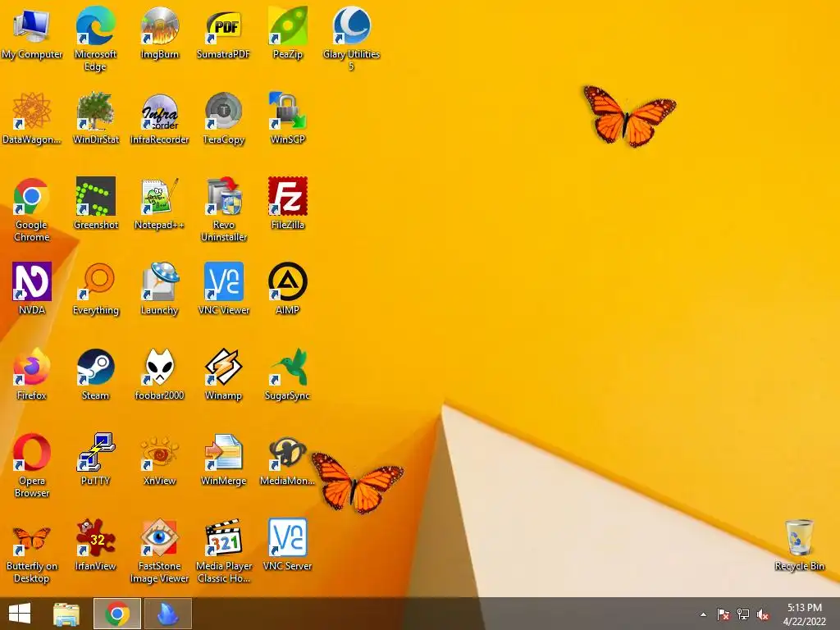Viewport: 840px width, 630px height.
Task: Click the PuTTY desktop icon
Action: 95,453
